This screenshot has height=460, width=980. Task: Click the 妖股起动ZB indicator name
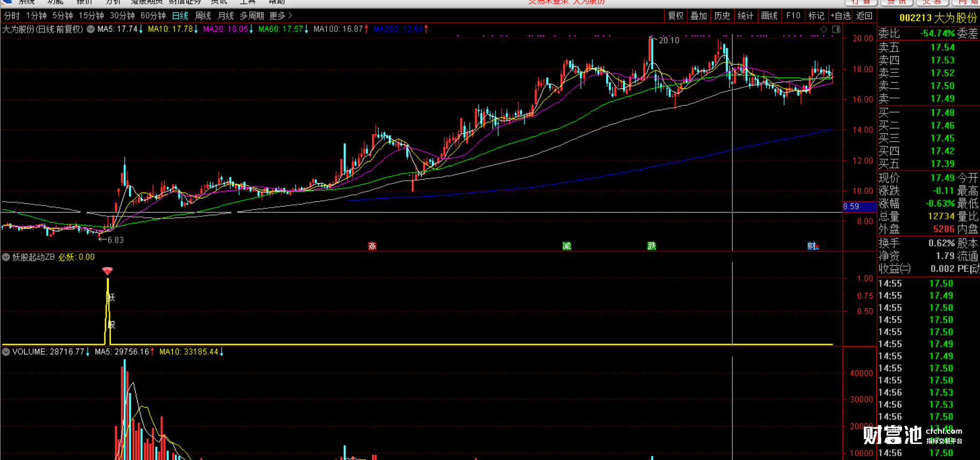(x=33, y=257)
